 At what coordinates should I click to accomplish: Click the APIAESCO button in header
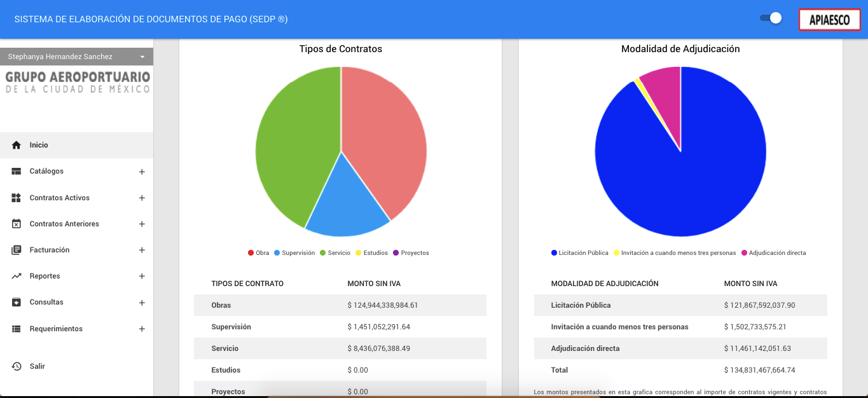tap(829, 20)
